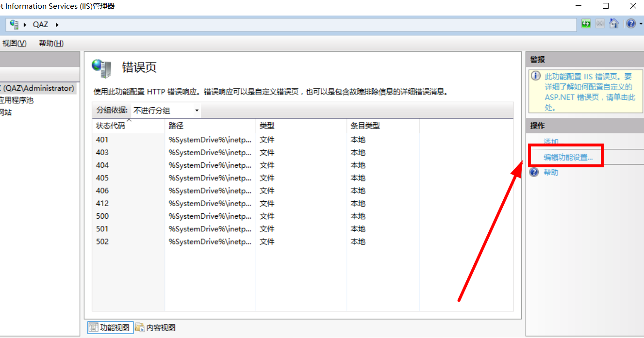The image size is (644, 338).
Task: Open the 视图(V) menu
Action: (14, 43)
